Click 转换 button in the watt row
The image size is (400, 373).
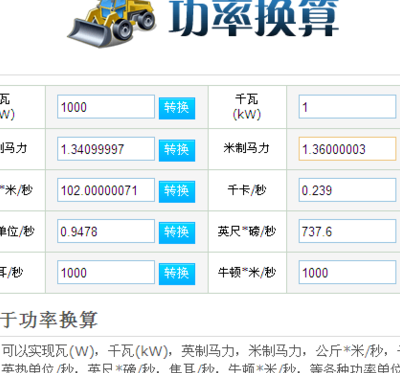pos(177,108)
